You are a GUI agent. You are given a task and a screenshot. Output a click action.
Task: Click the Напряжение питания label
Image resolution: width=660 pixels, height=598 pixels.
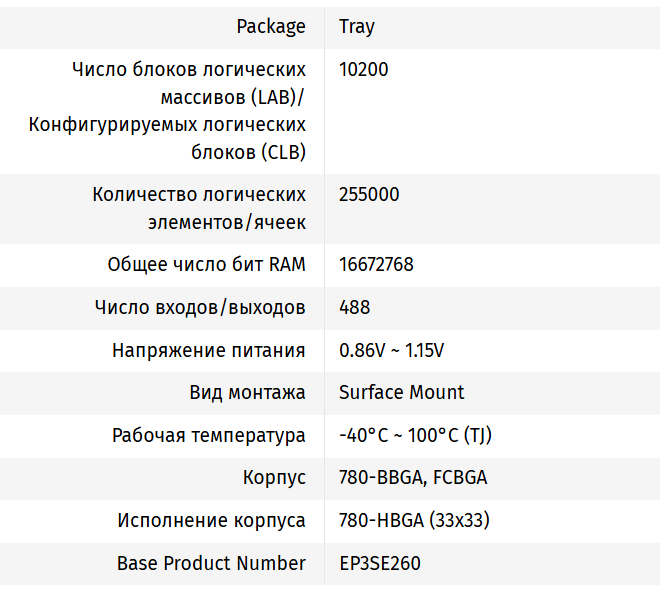click(x=209, y=351)
